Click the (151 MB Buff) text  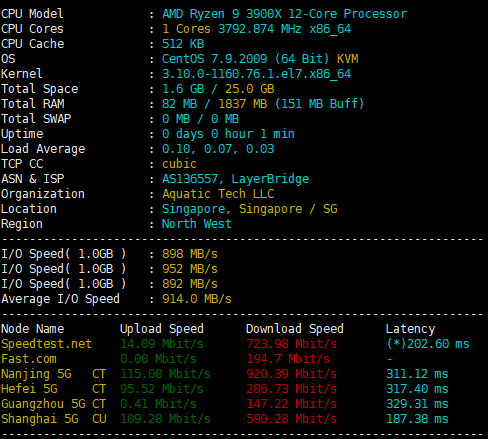coord(319,104)
